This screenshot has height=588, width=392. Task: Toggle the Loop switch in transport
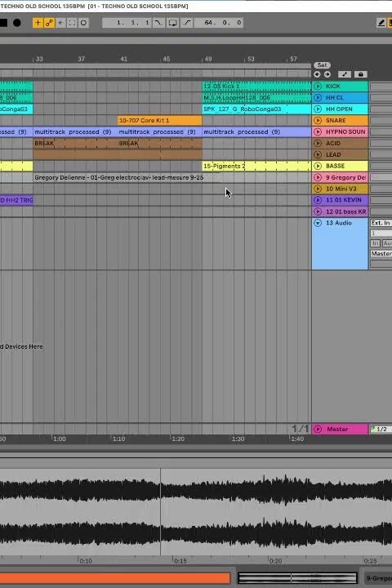click(x=172, y=23)
